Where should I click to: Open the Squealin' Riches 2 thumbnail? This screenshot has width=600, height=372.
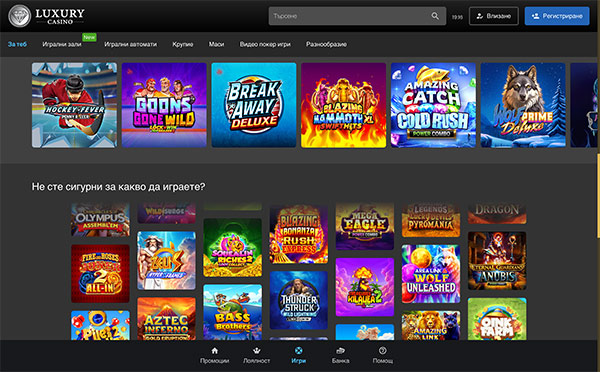(x=233, y=248)
